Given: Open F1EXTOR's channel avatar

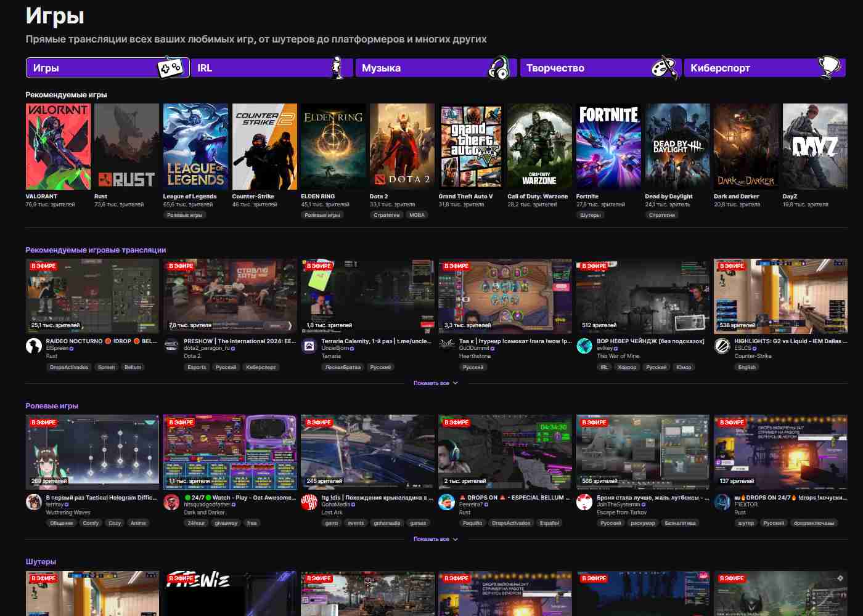Looking at the screenshot, I should [x=722, y=502].
